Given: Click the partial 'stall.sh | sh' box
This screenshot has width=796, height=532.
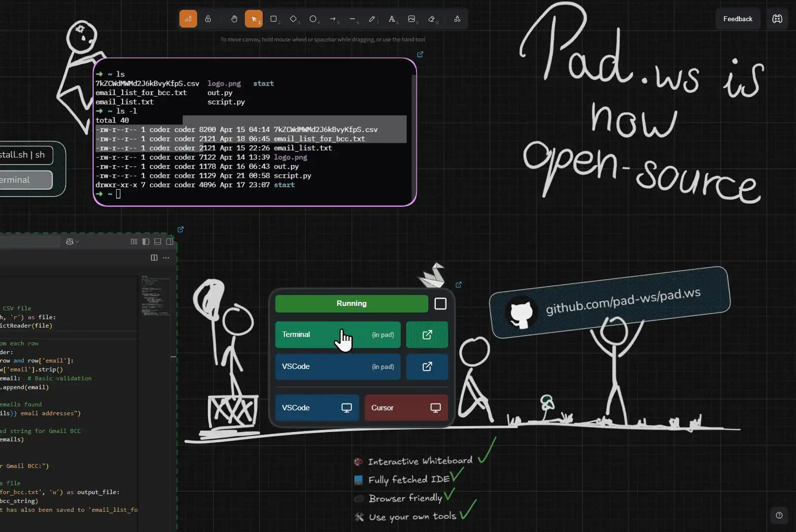Looking at the screenshot, I should click(26, 155).
